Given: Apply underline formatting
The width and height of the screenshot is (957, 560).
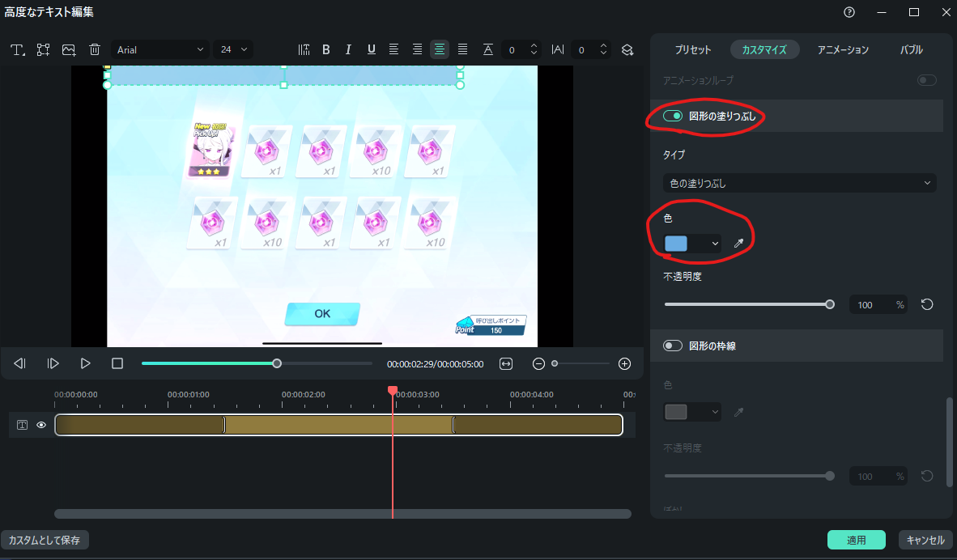Looking at the screenshot, I should coord(371,49).
